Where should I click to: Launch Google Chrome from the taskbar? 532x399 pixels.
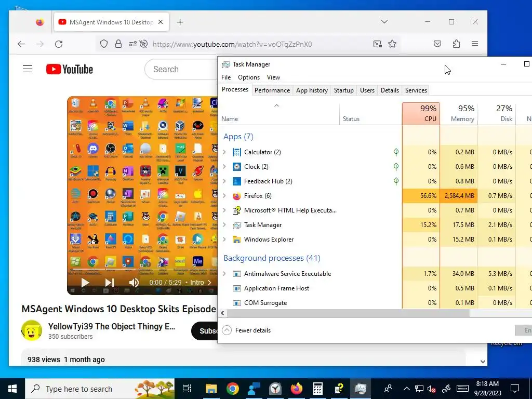point(232,389)
